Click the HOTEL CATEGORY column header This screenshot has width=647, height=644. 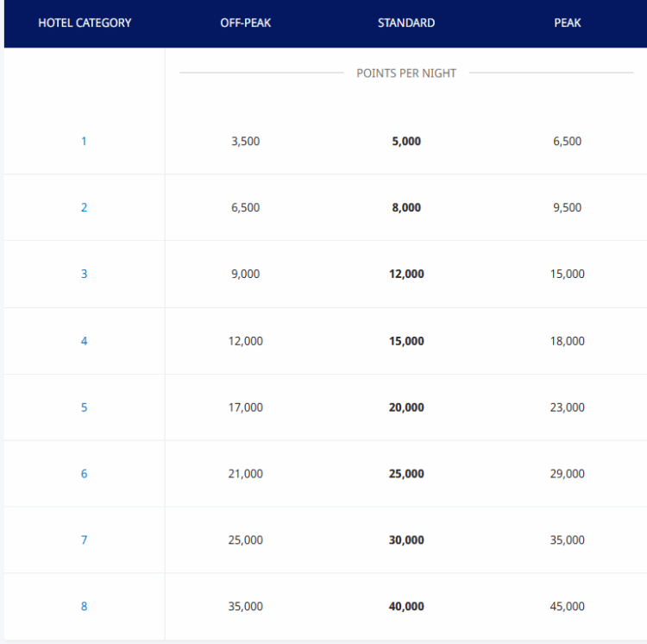pos(85,22)
